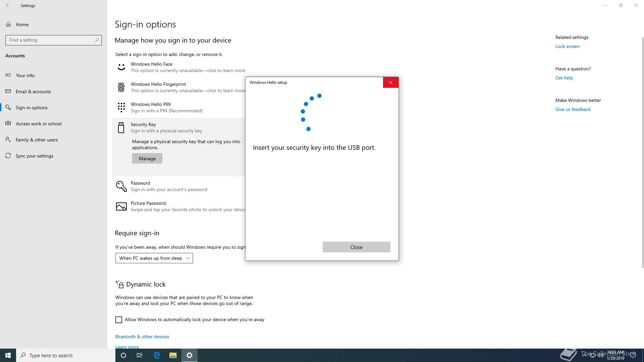The image size is (644, 362).
Task: Open the Lock screen related setting link
Action: click(567, 46)
